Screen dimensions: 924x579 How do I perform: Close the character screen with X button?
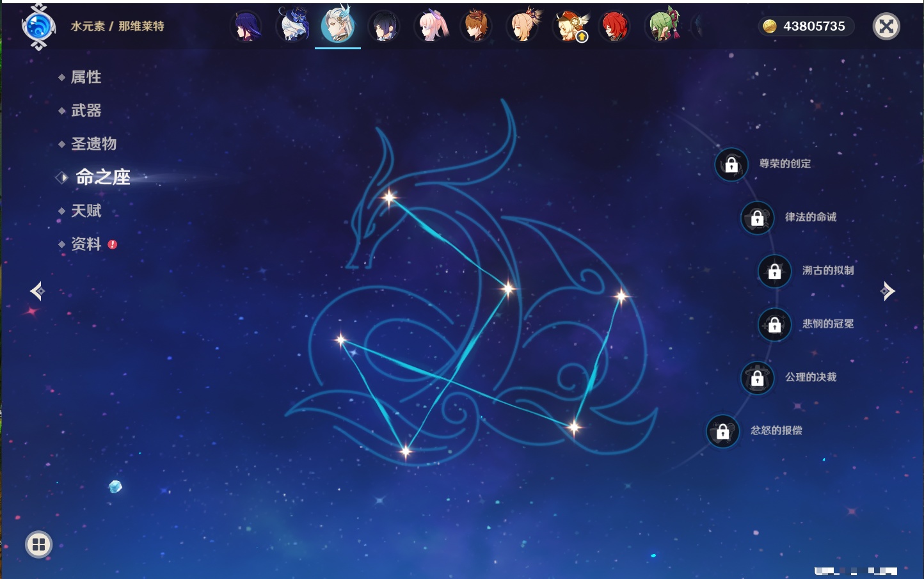pyautogui.click(x=886, y=26)
